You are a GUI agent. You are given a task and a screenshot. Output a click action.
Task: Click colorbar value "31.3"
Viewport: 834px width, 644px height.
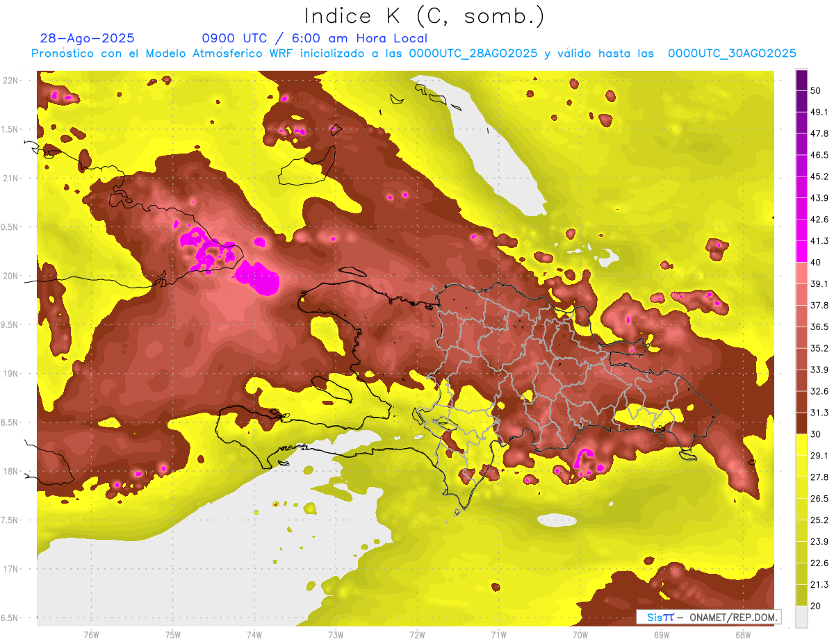click(x=819, y=413)
